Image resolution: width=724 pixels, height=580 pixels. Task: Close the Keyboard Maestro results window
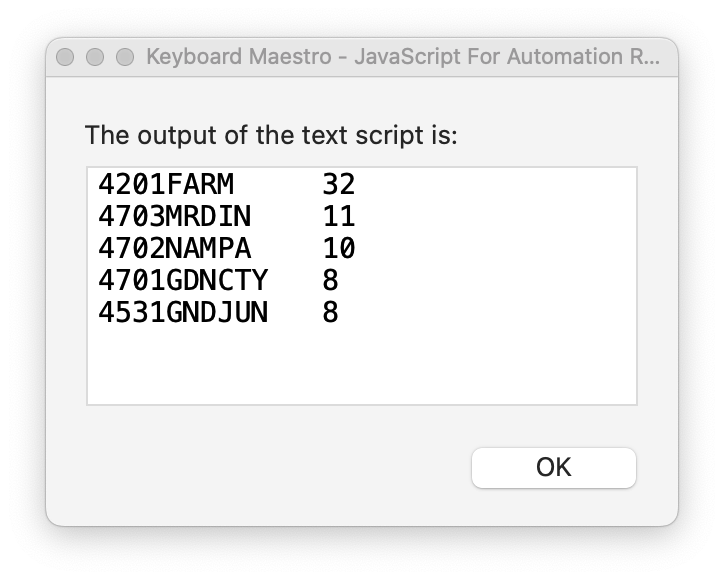point(66,57)
